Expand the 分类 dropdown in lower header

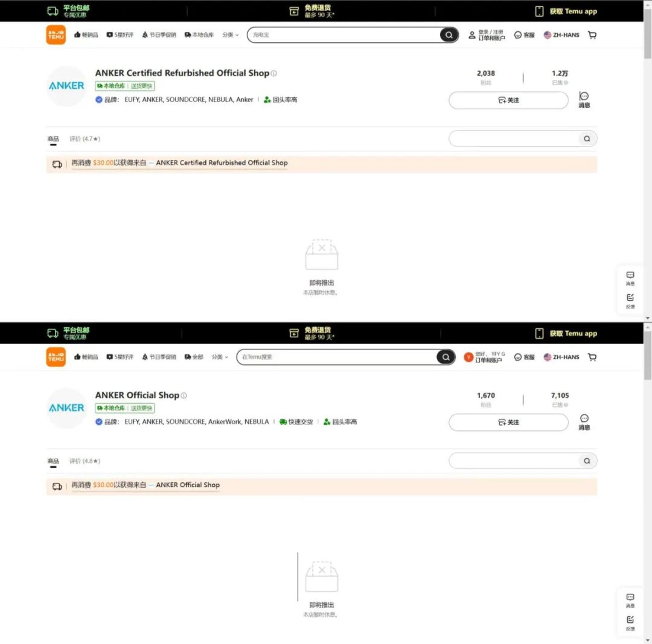pyautogui.click(x=219, y=357)
